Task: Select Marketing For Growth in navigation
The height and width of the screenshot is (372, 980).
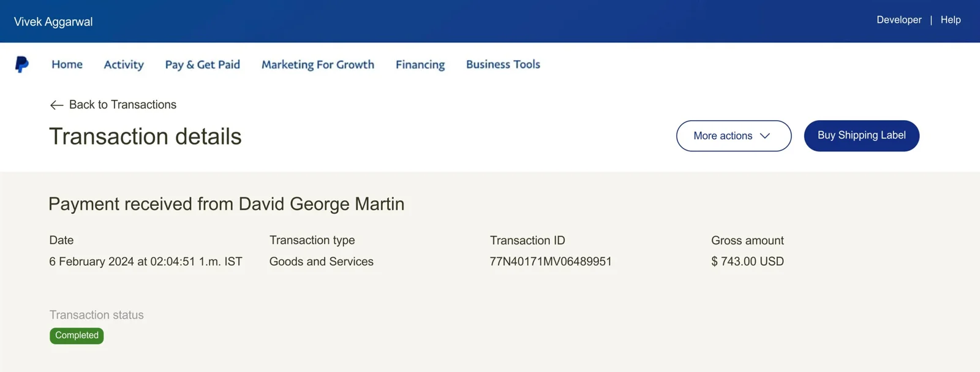Action: click(x=317, y=64)
